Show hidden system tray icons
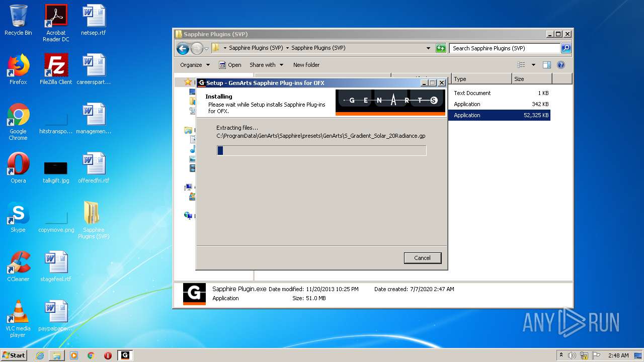The image size is (644, 362). 561,355
